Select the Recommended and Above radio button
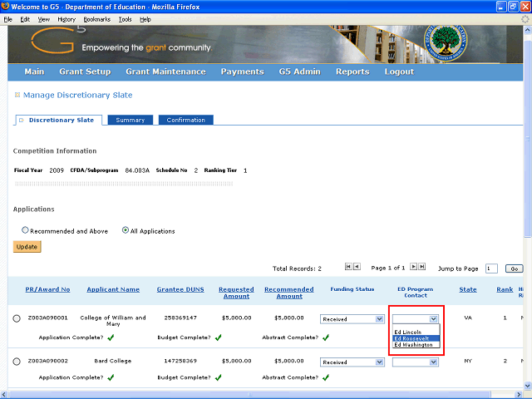Screen dimensions: 532x399 (25, 230)
